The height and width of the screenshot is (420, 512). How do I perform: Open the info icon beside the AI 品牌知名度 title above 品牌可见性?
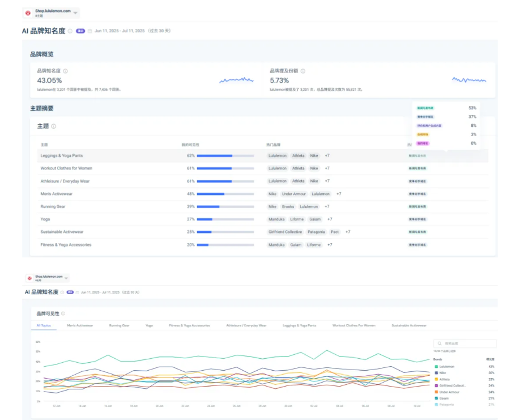[x=62, y=292]
